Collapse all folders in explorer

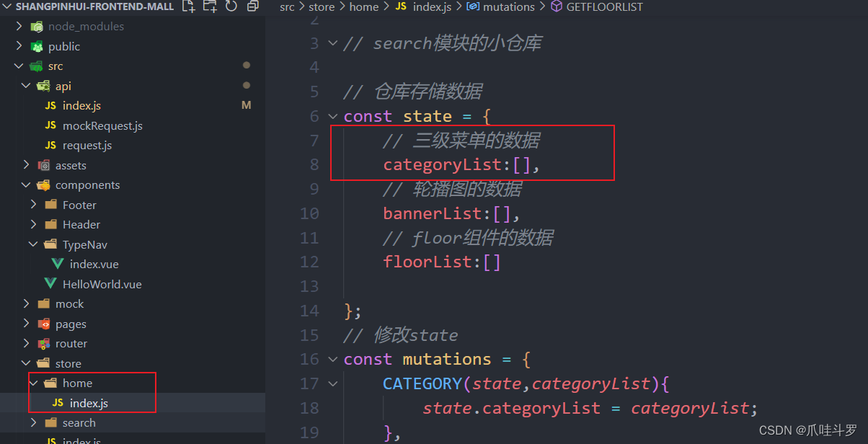(253, 6)
